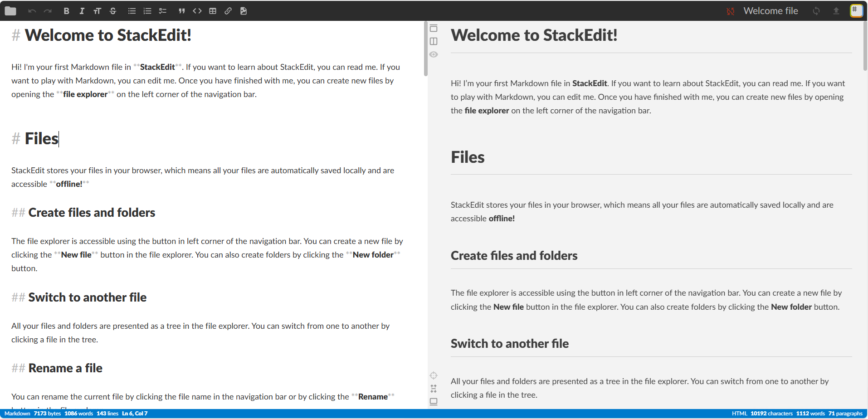868x419 pixels.
Task: Click '## Switch to another file' in editor
Action: point(79,297)
